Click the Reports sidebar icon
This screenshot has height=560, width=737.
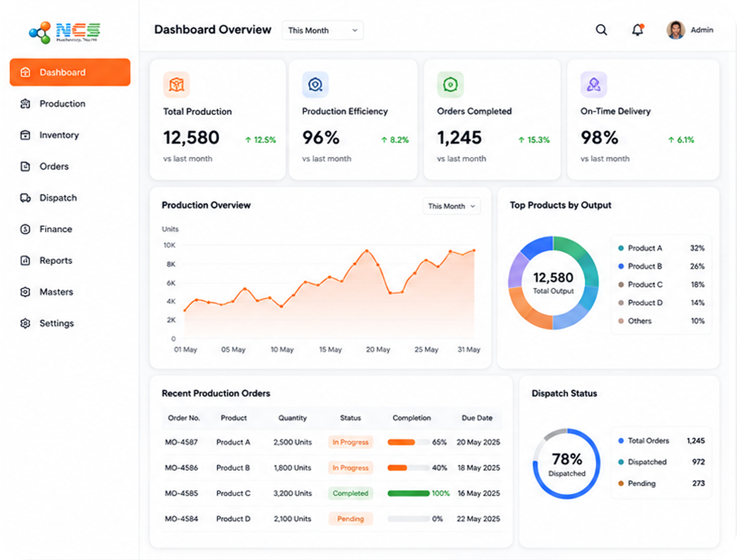[x=25, y=260]
